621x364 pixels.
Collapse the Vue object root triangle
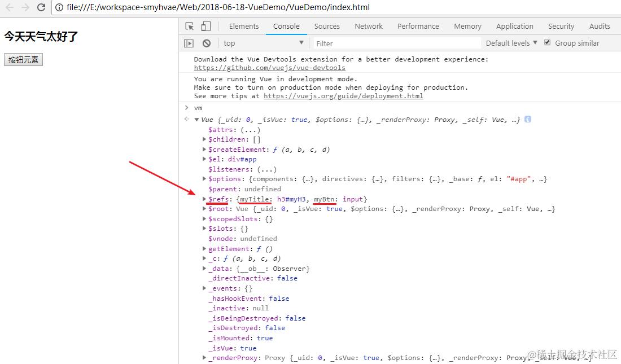(196, 120)
